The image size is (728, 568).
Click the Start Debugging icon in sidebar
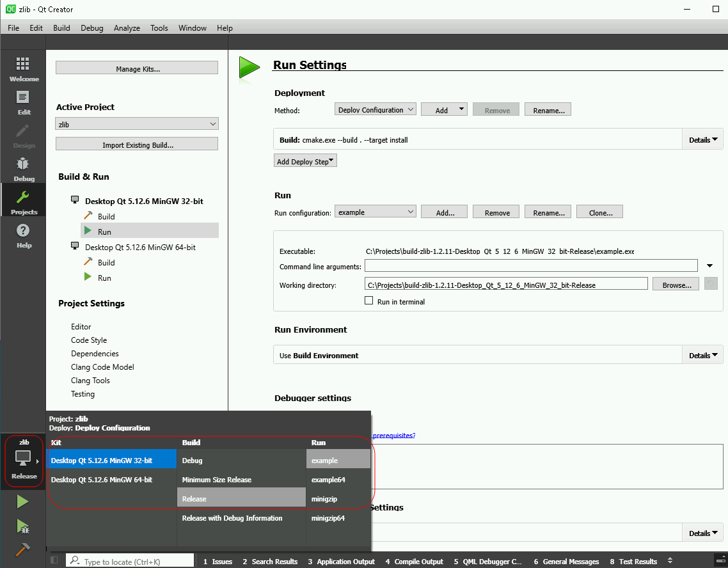pyautogui.click(x=23, y=526)
